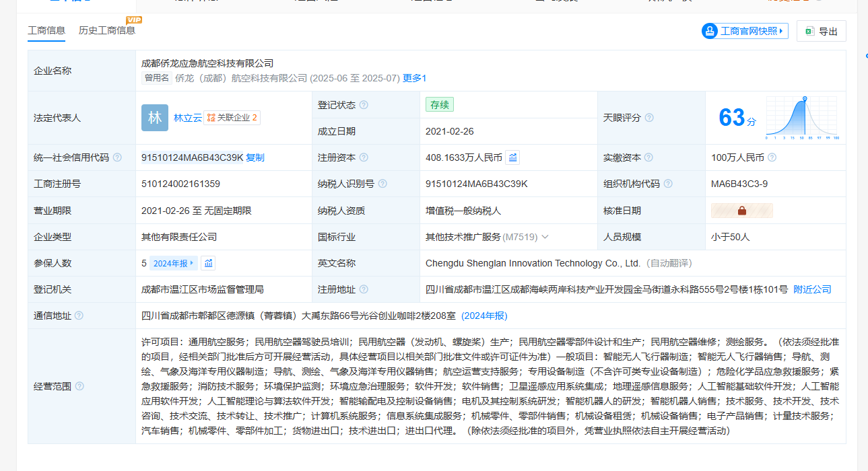Click the help icon next to 登记状态
Viewport: 868px width, 471px height.
(364, 105)
